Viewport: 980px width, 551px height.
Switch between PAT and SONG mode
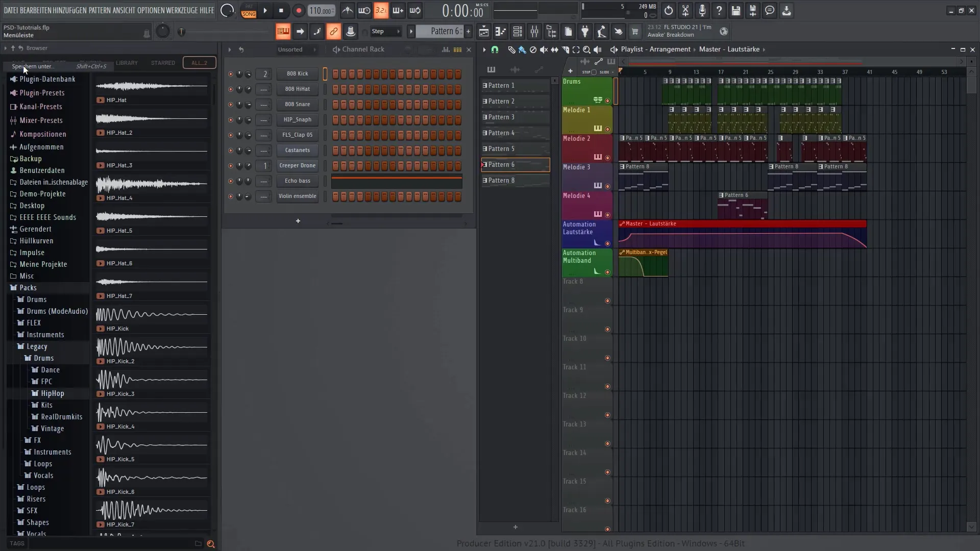(249, 11)
